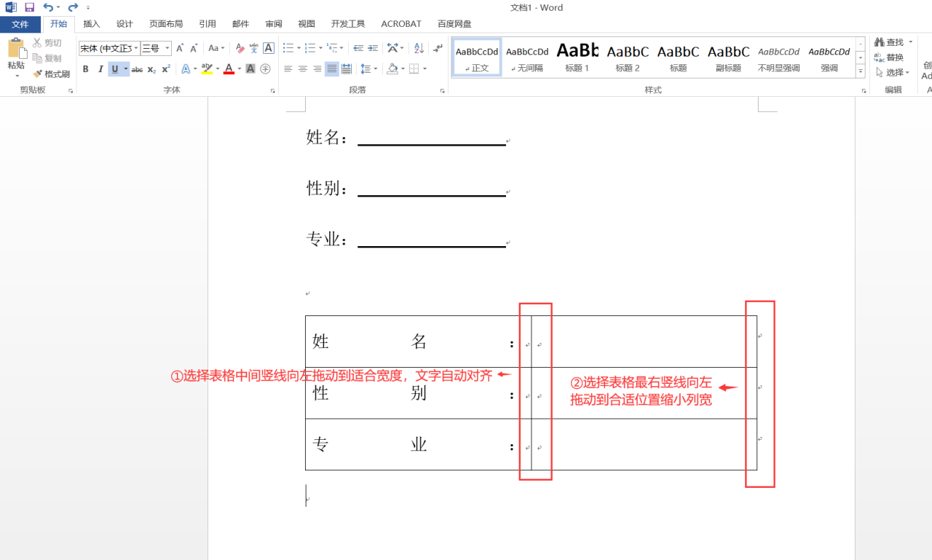The image size is (932, 560).
Task: Switch to the 设计 Design tab
Action: tap(125, 24)
